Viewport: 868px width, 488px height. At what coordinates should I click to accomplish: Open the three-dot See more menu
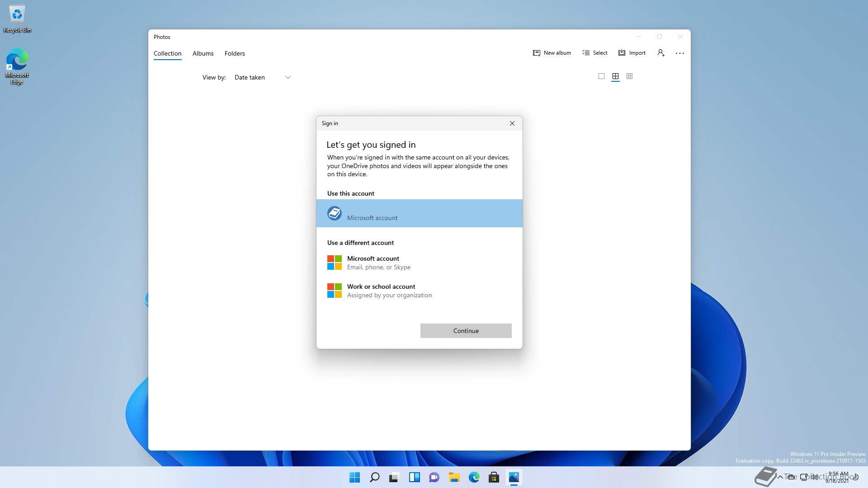680,53
